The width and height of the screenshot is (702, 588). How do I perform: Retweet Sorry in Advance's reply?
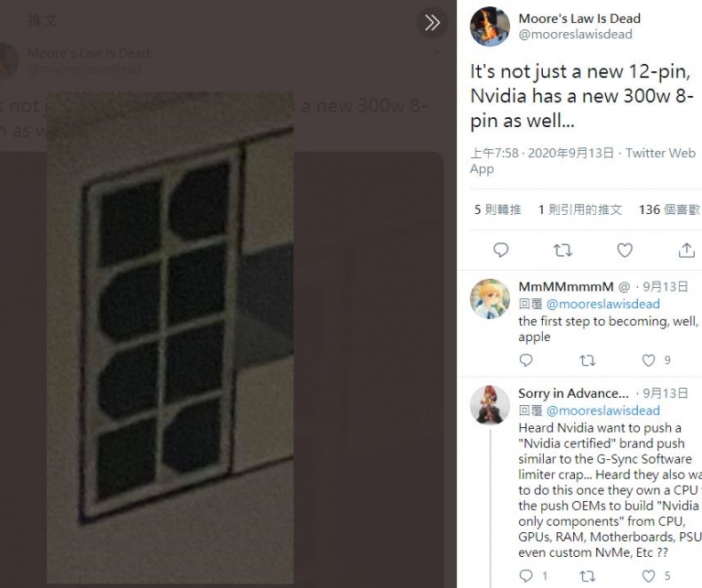(x=588, y=575)
